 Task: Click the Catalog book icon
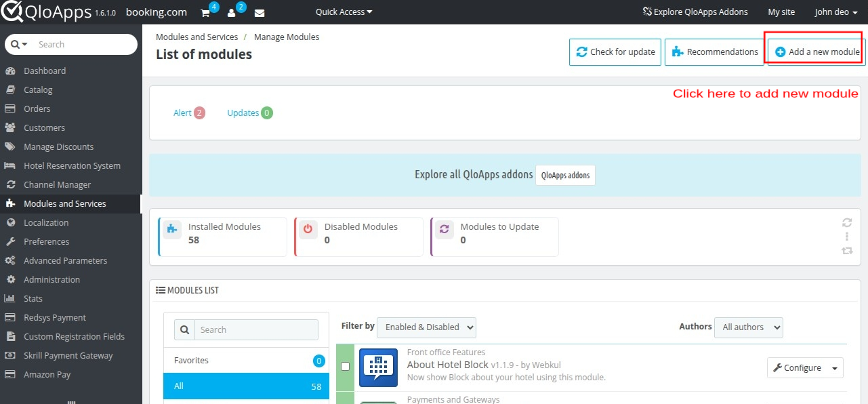(10, 89)
